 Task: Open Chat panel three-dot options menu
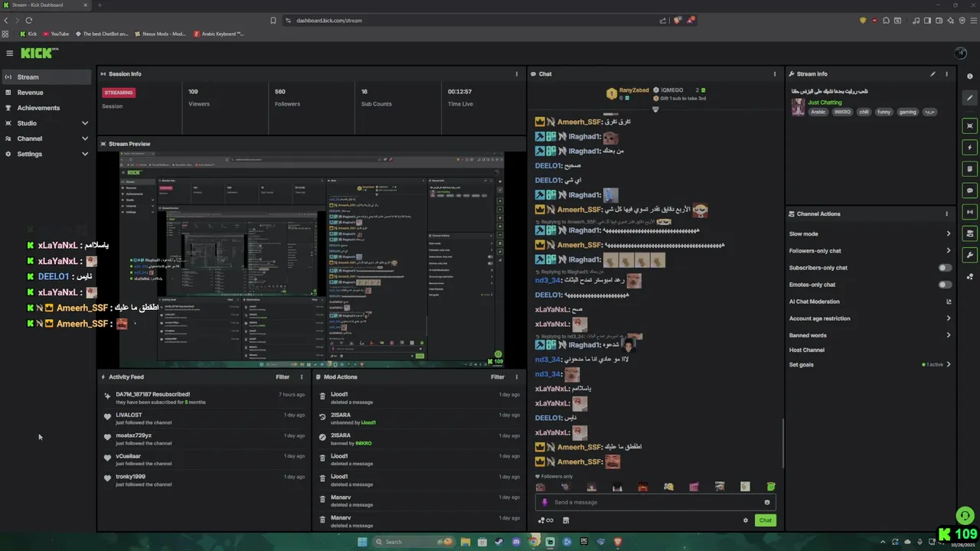775,74
